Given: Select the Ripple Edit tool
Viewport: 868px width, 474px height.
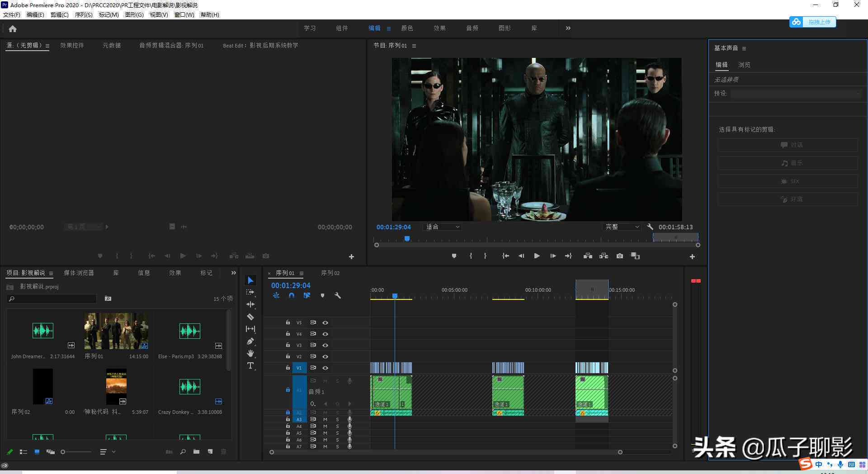Looking at the screenshot, I should click(x=250, y=305).
